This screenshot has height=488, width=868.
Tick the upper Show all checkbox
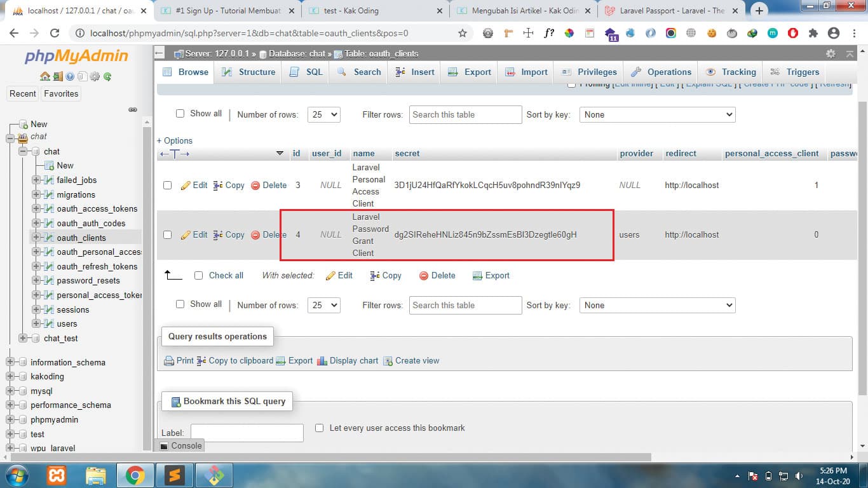point(180,114)
